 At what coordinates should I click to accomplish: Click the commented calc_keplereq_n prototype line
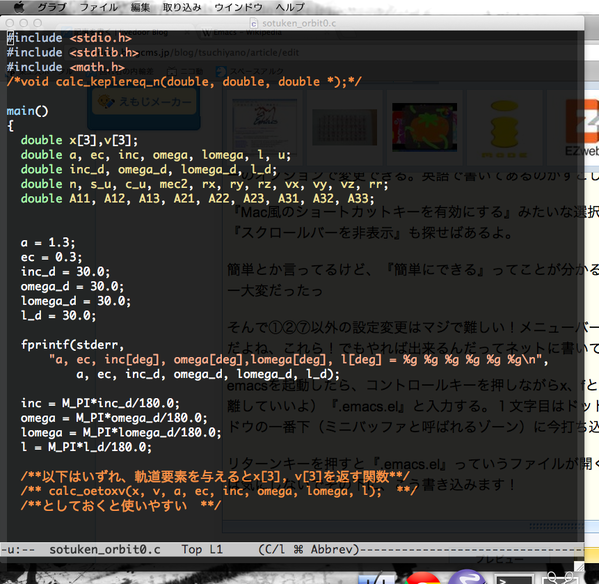tap(184, 81)
